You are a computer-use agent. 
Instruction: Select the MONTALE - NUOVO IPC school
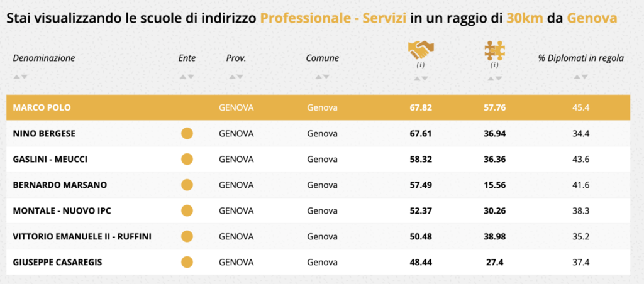point(62,210)
